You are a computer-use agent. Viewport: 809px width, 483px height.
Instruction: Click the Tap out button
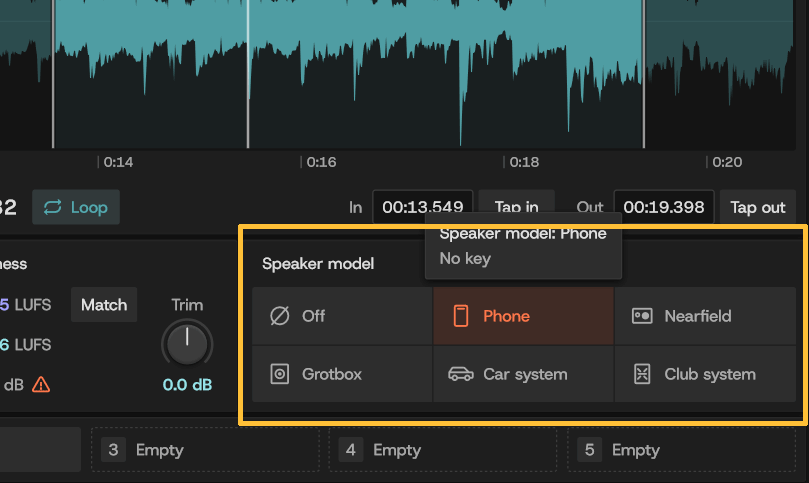(x=757, y=207)
